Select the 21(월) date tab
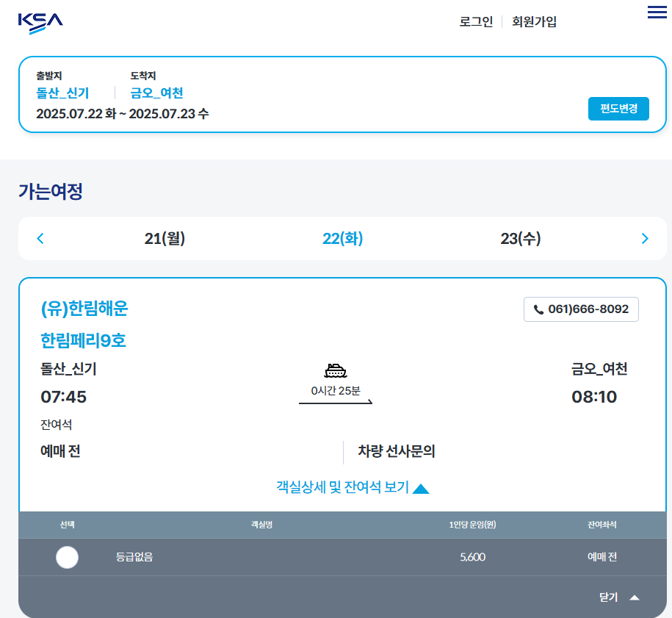This screenshot has width=672, height=618. (x=165, y=238)
